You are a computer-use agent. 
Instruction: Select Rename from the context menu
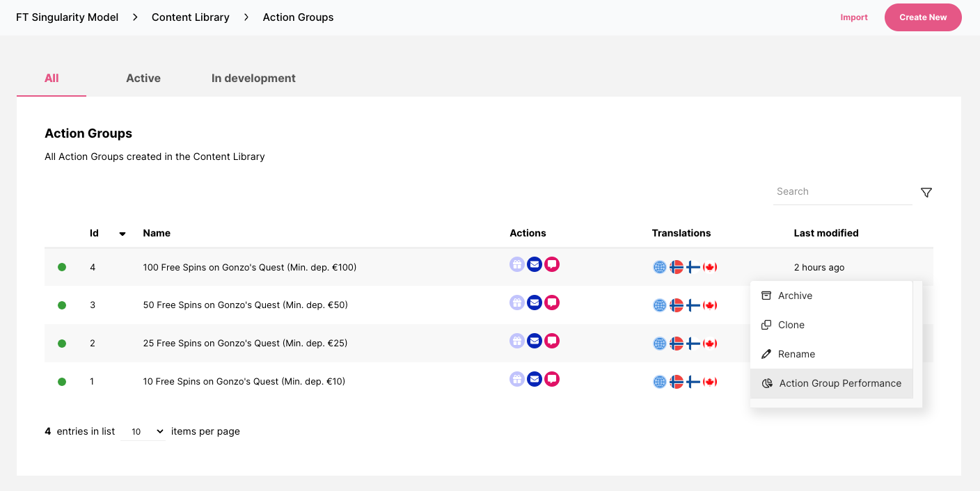tap(796, 354)
